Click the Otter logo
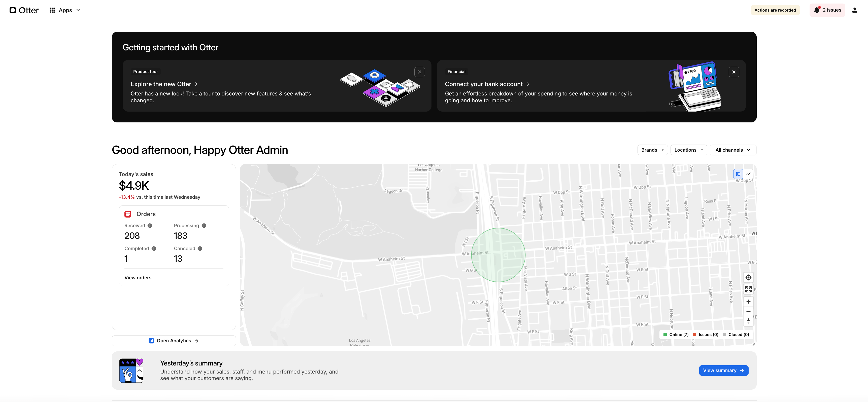Screen dimensions: 868x402 pyautogui.click(x=24, y=10)
